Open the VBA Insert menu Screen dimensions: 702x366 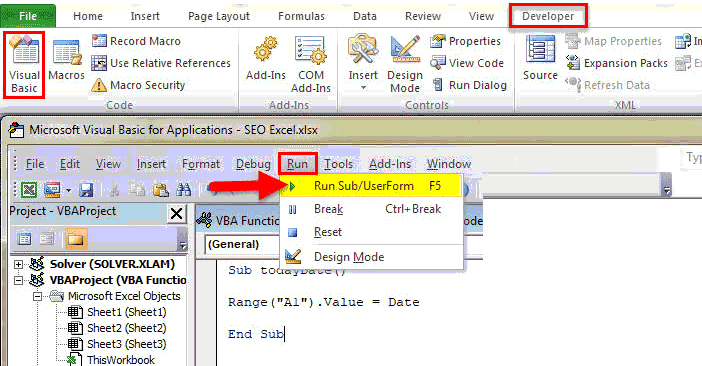[x=151, y=164]
